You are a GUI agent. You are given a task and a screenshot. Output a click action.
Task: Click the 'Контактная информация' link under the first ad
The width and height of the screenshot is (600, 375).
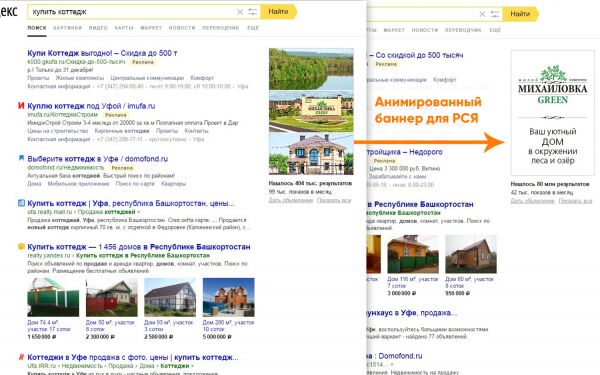pyautogui.click(x=59, y=86)
